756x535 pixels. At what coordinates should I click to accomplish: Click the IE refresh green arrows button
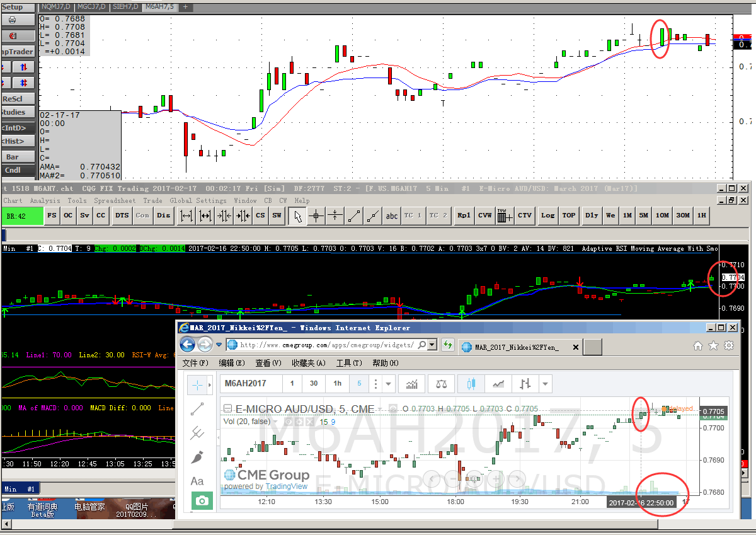(448, 345)
